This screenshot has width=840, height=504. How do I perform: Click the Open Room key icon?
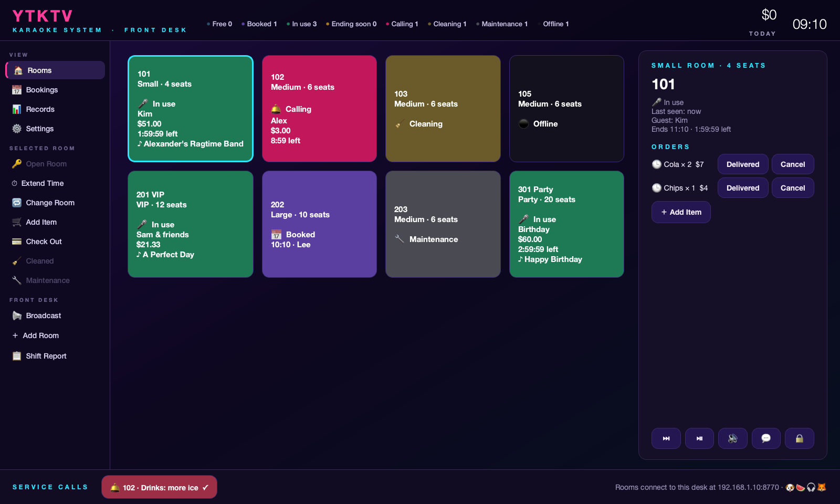pos(17,164)
